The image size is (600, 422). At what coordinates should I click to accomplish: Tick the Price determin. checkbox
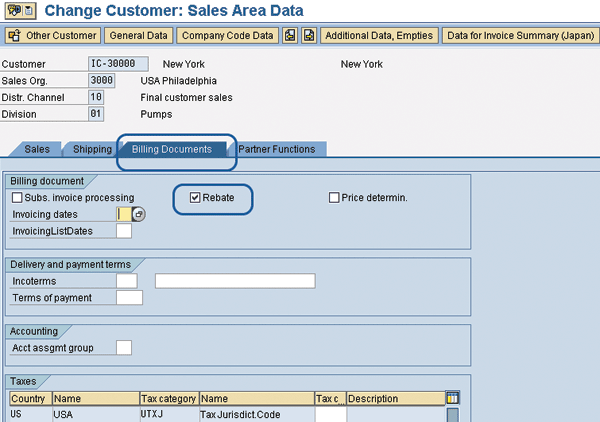[x=334, y=198]
